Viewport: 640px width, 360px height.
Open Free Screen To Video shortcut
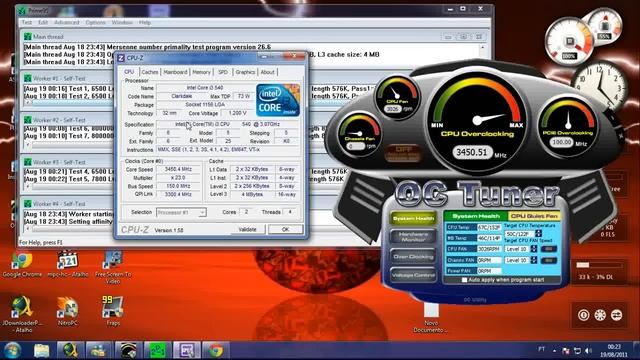(x=113, y=267)
